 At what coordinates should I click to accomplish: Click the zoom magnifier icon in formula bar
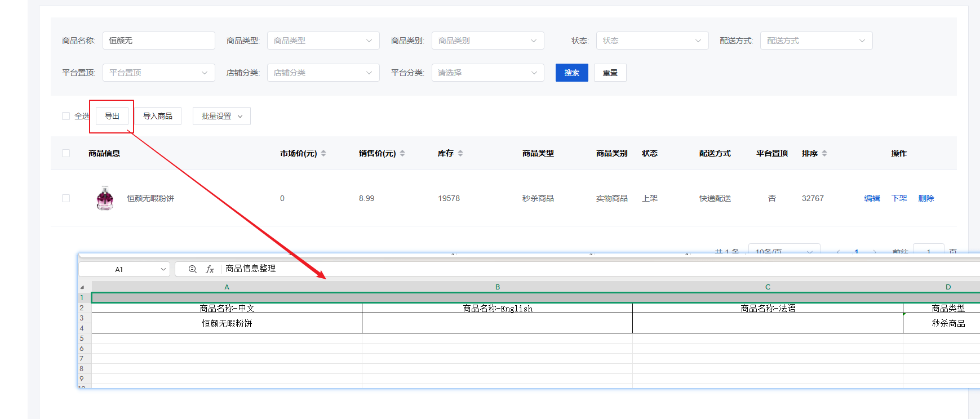click(192, 269)
